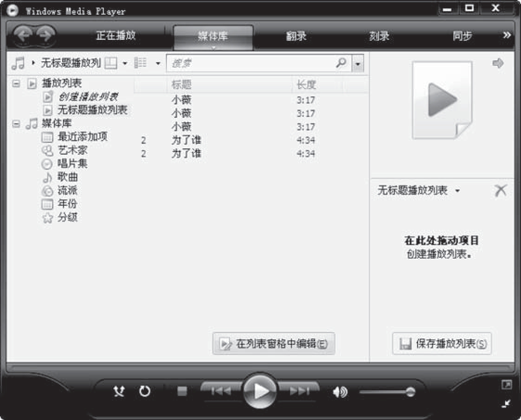Click the seek progress bar
Screen dimensions: 521x420
pos(260,367)
